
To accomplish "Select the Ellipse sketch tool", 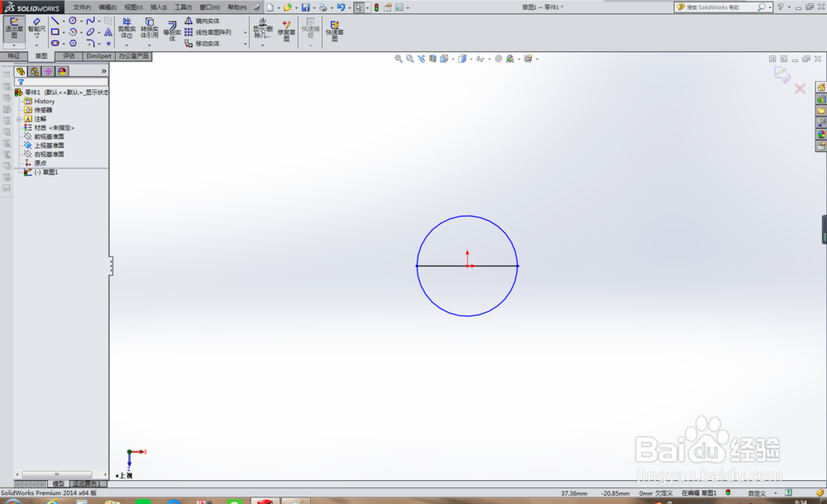I will 90,32.
